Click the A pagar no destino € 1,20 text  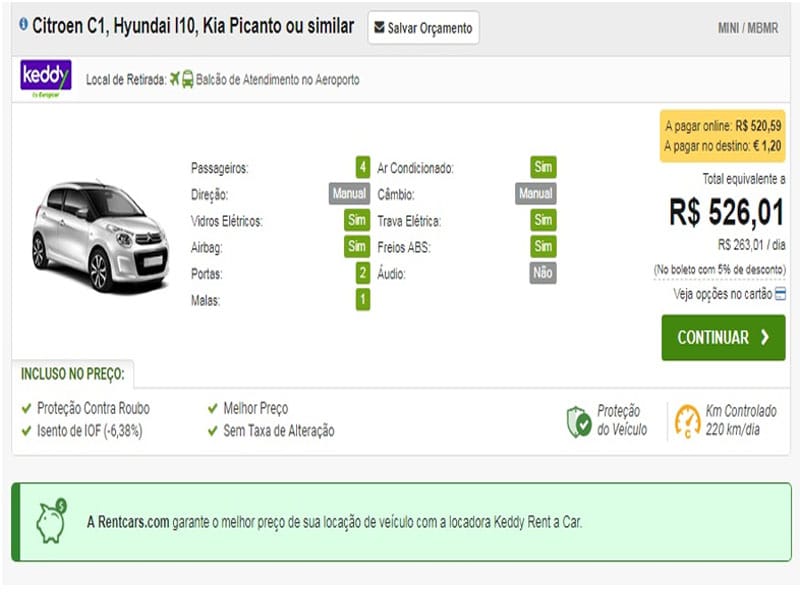(722, 146)
